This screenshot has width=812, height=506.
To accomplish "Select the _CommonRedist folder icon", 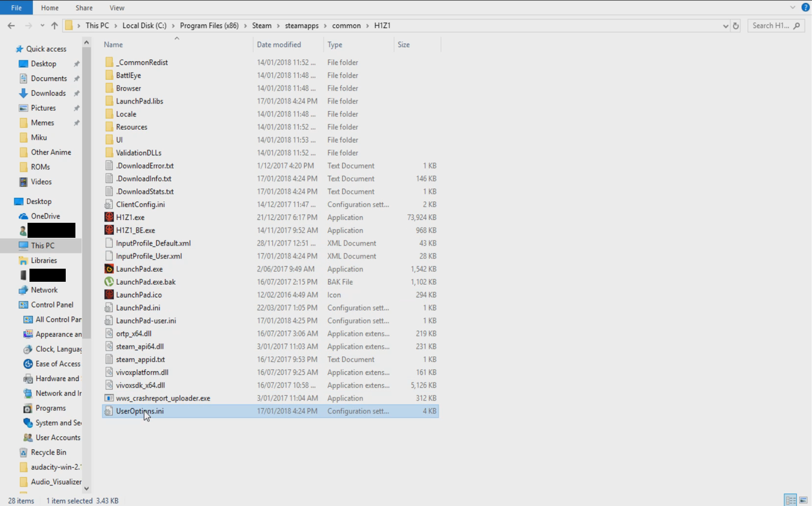I will point(109,62).
